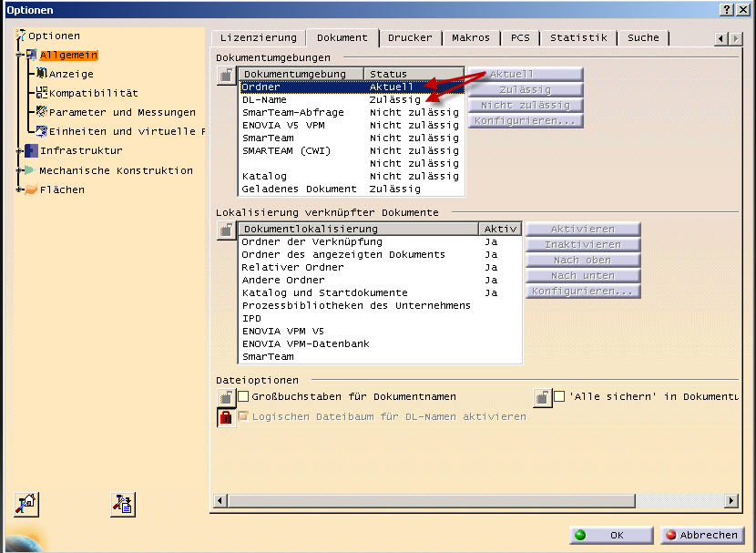Switch to the Dokument tab
This screenshot has width=756, height=553.
tap(342, 37)
